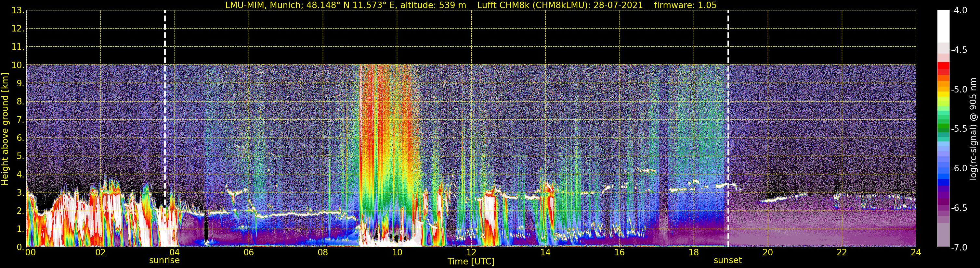Click the "Height above ground [km]" axis title
This screenshot has height=268, width=980.
[x=5, y=129]
